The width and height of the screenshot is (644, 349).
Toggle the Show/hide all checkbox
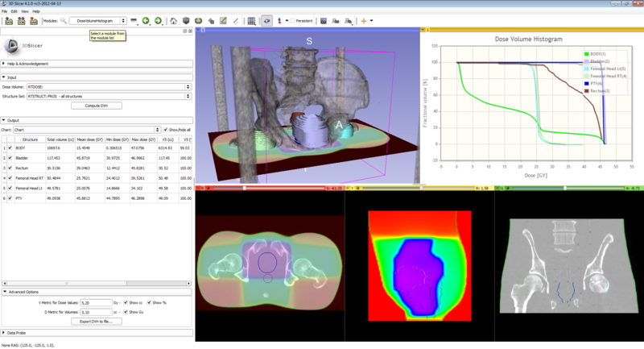coord(166,130)
